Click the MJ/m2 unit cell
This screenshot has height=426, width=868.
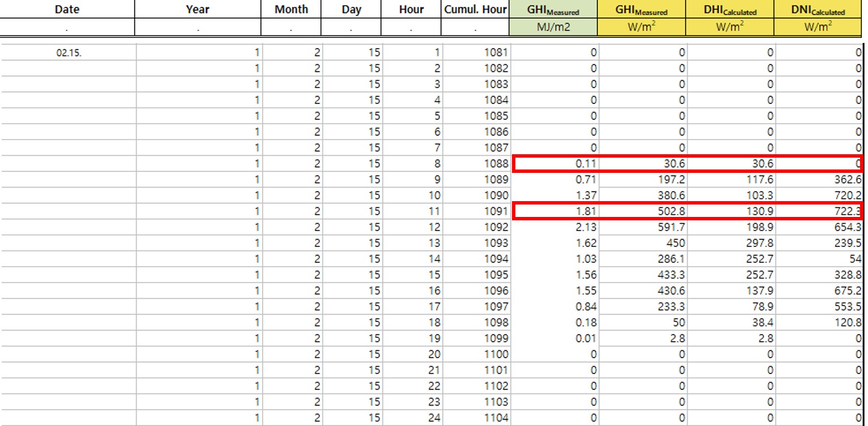(553, 27)
